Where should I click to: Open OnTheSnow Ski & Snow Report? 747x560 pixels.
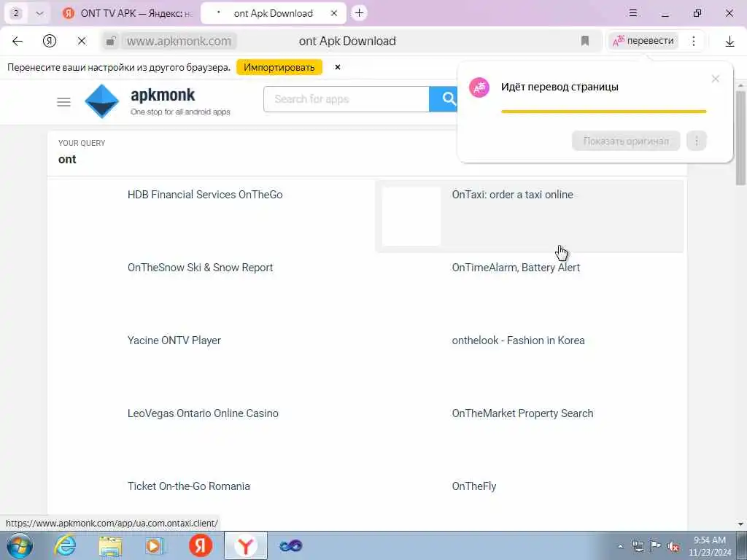(x=200, y=267)
